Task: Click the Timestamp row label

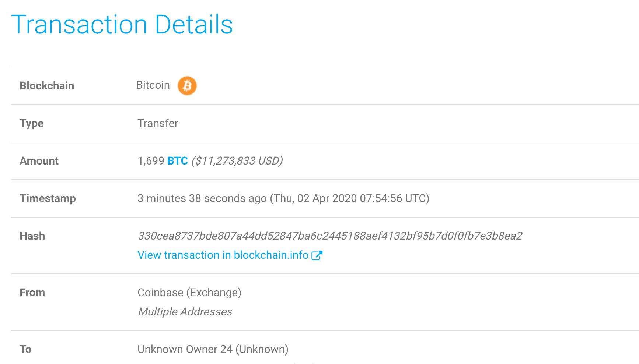Action: [x=48, y=198]
